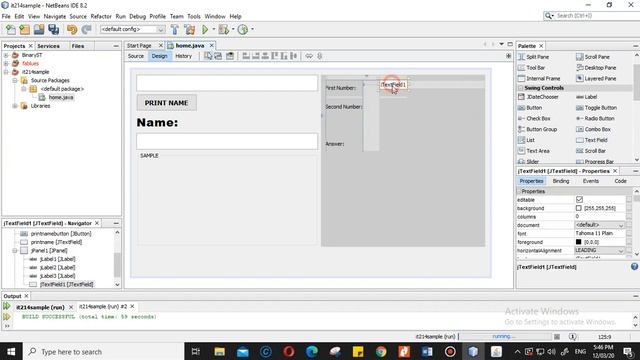Click the foreground black color swatch
The image size is (640, 360).
point(578,242)
